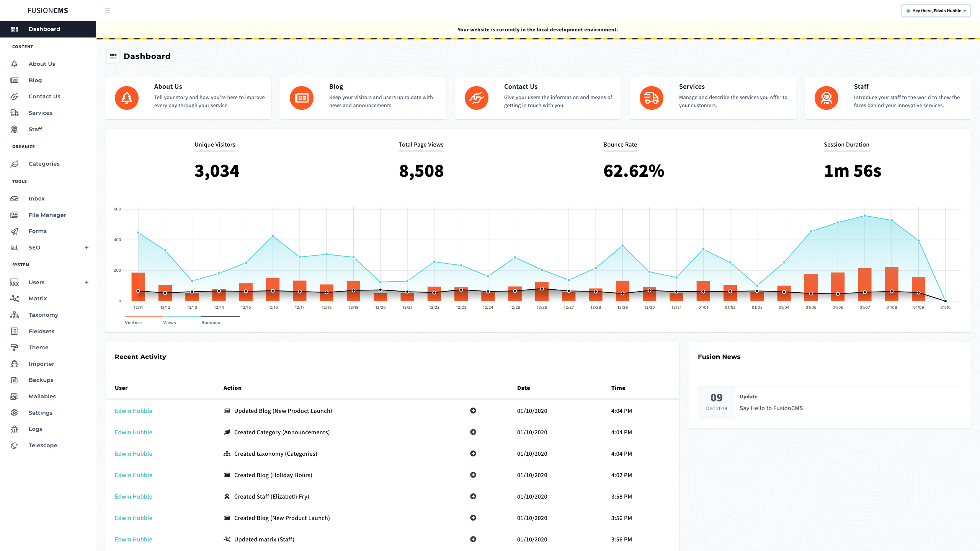The height and width of the screenshot is (551, 980).
Task: Open the Inbox tool icon
Action: point(14,199)
